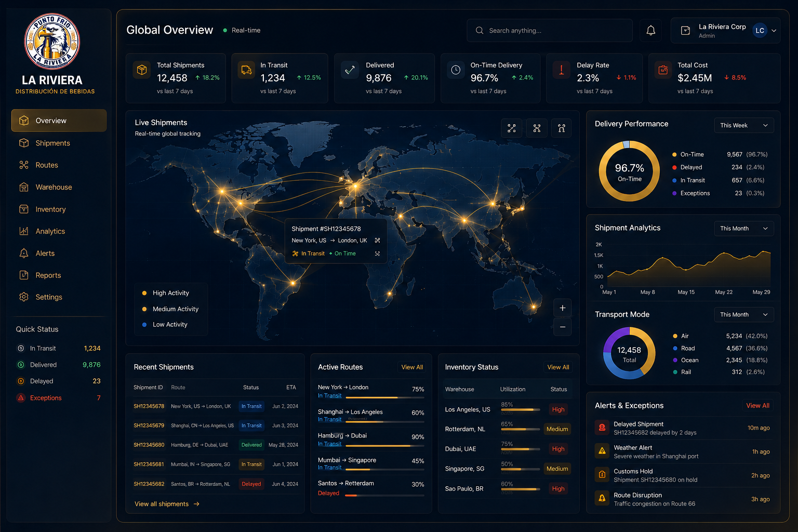Click the LC user avatar
Image resolution: width=798 pixels, height=532 pixels.
[x=760, y=31]
